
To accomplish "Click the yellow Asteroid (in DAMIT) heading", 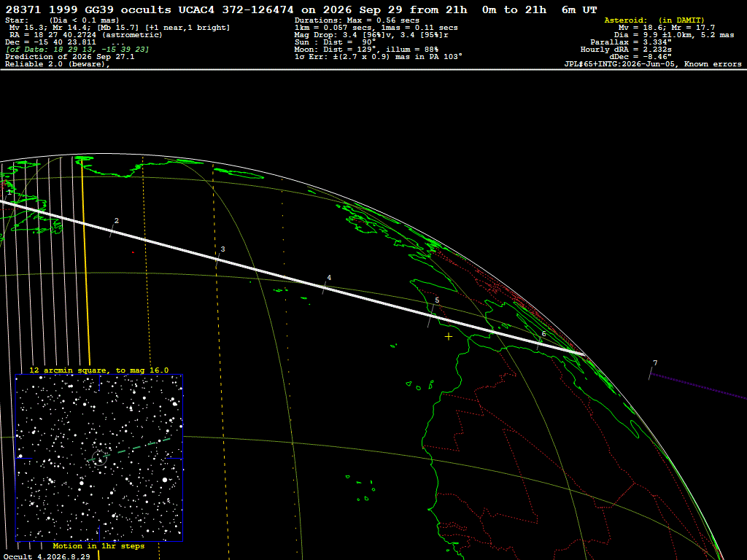I will point(654,20).
